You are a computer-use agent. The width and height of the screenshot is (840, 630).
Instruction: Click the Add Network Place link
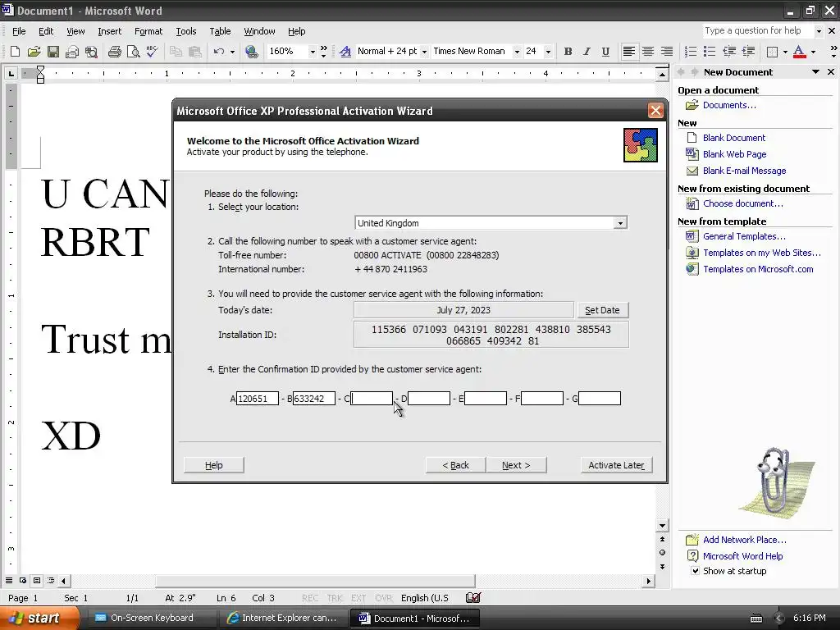pos(745,540)
